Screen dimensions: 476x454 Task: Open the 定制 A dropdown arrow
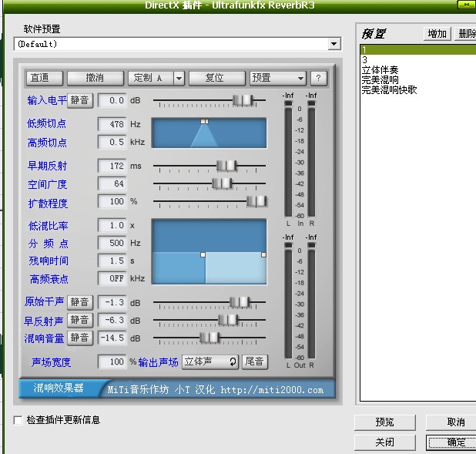(x=179, y=79)
